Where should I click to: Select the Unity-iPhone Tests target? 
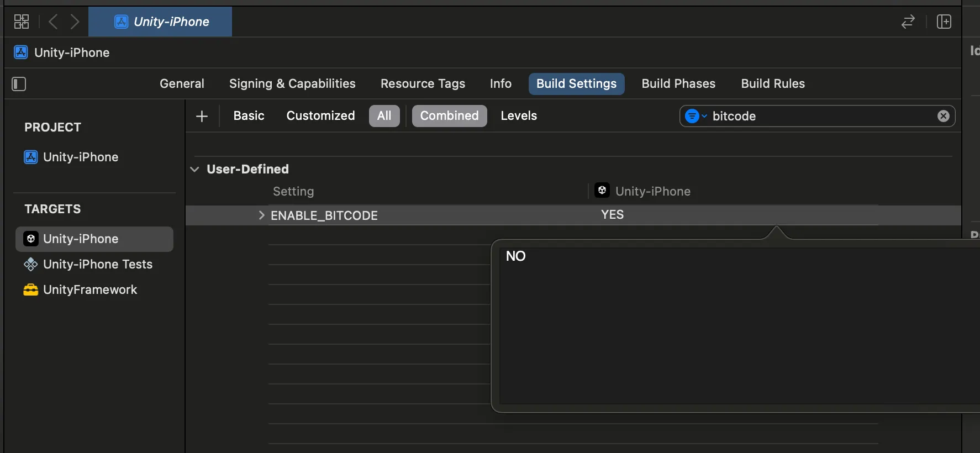98,264
